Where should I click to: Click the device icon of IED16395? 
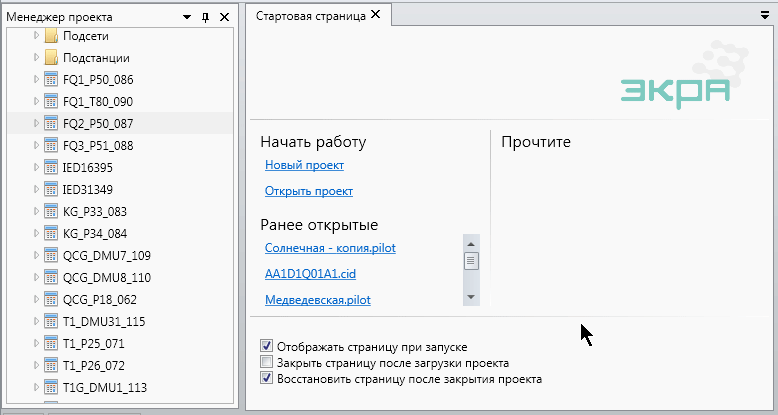pyautogui.click(x=51, y=167)
